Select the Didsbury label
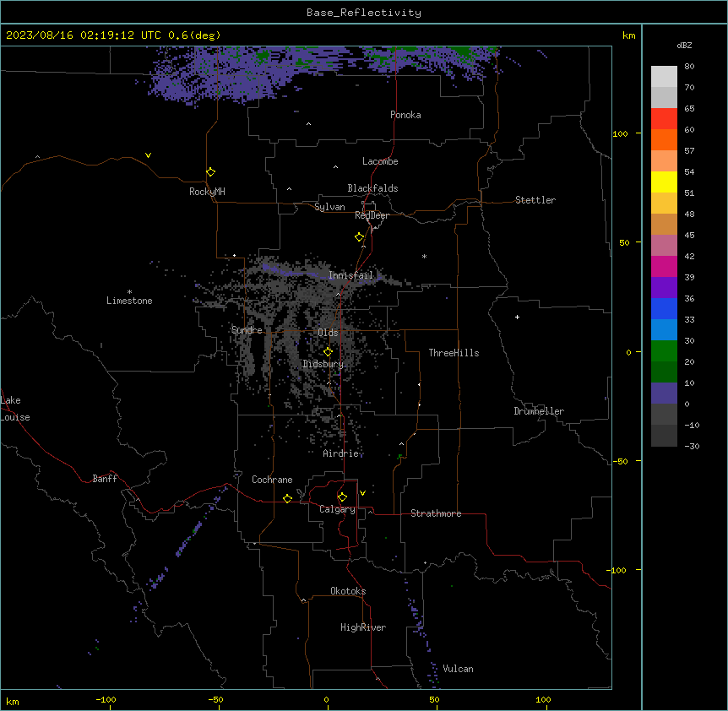 (x=323, y=364)
